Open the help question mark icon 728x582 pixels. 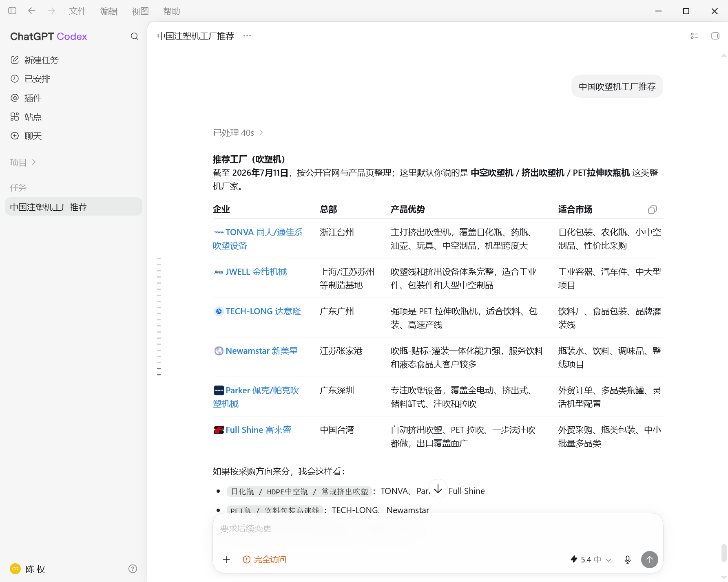tap(133, 569)
